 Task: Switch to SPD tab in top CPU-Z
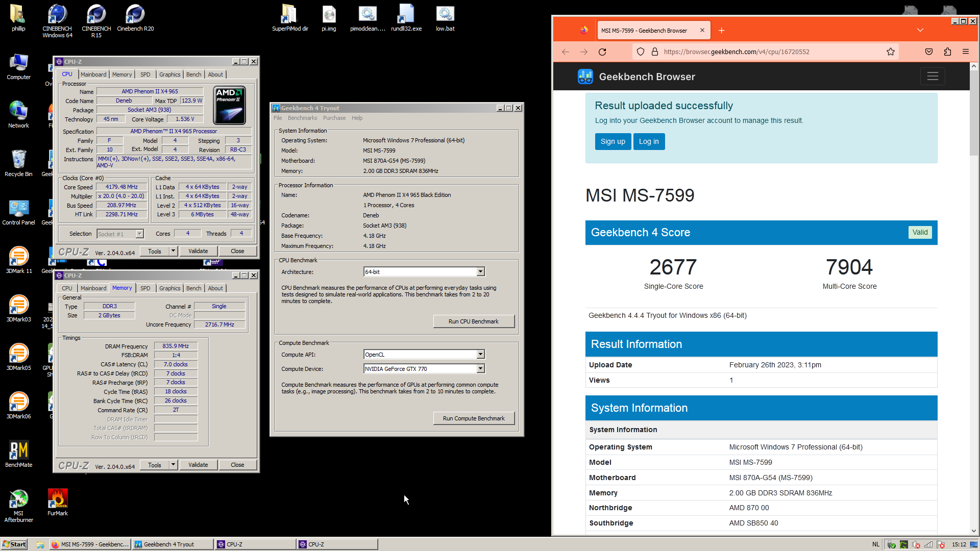pos(145,74)
